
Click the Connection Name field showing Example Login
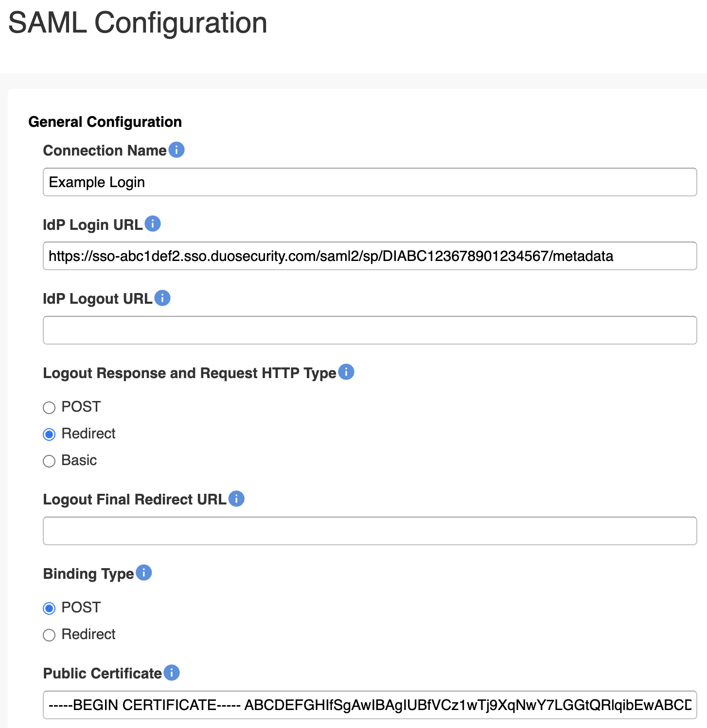370,182
